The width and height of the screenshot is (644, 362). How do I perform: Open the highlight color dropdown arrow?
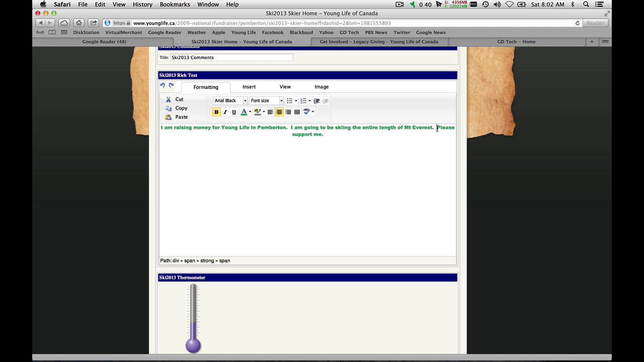[x=264, y=112]
